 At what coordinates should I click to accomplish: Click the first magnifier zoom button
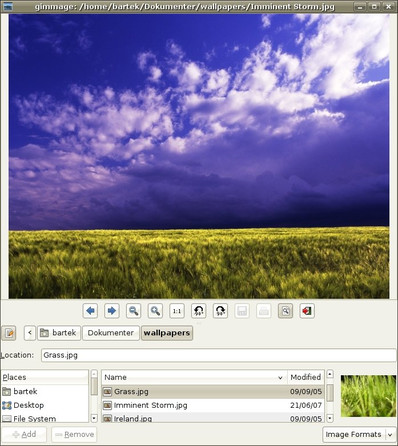[133, 311]
